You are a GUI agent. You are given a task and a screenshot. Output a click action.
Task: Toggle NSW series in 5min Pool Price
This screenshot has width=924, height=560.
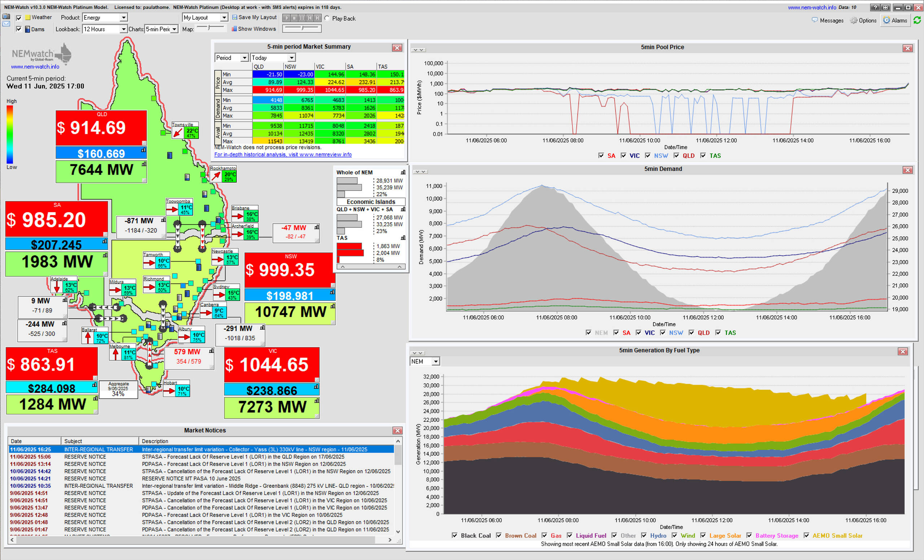coord(648,156)
